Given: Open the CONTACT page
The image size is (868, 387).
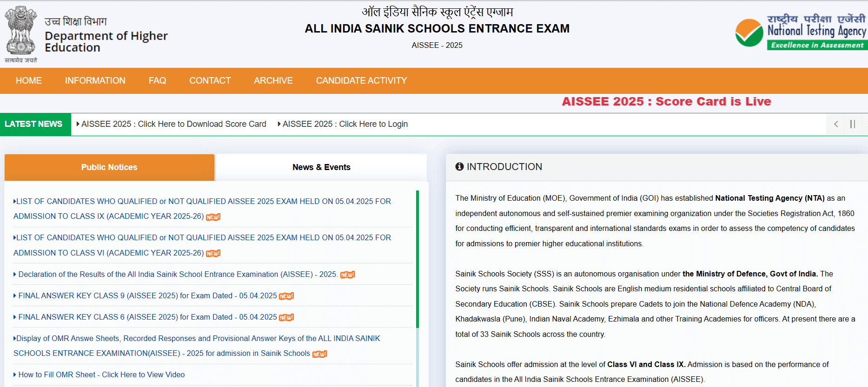Looking at the screenshot, I should pyautogui.click(x=210, y=81).
